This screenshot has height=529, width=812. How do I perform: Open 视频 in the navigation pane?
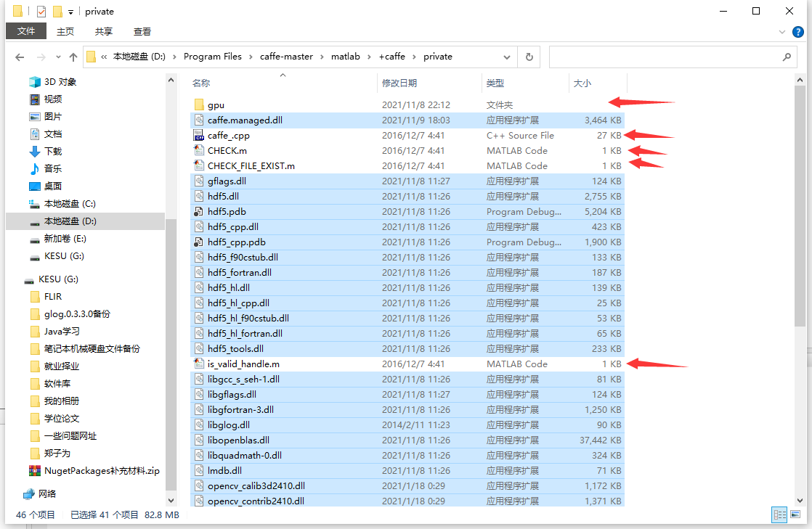point(53,99)
